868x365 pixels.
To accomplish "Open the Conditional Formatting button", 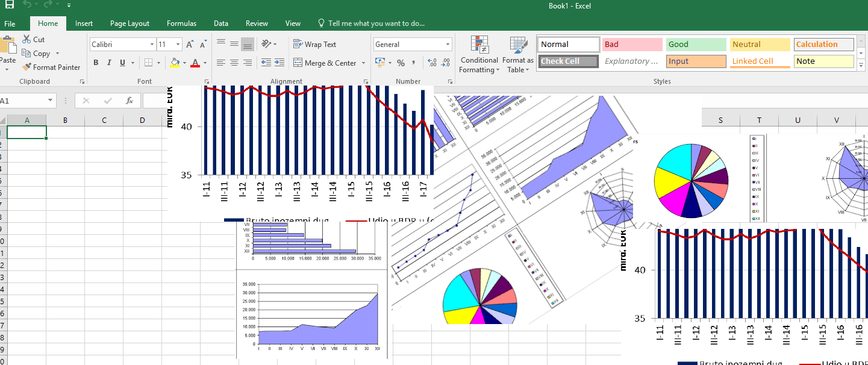I will click(x=479, y=55).
